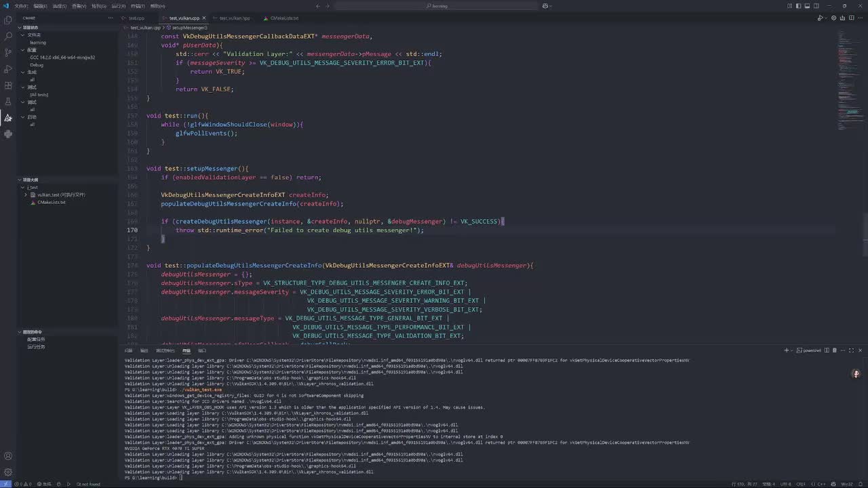
Task: Open the Testing flask view
Action: coord(8,102)
